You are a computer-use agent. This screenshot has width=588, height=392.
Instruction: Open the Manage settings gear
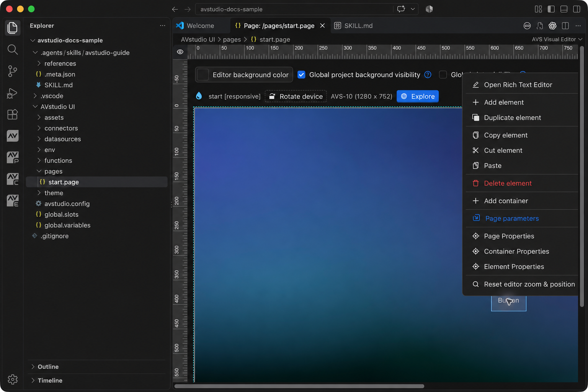13,379
